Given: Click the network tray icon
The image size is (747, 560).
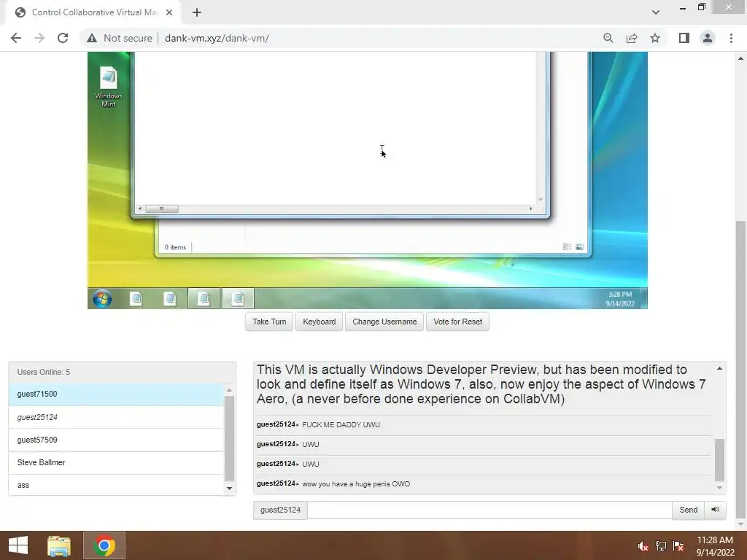Looking at the screenshot, I should coord(661,546).
